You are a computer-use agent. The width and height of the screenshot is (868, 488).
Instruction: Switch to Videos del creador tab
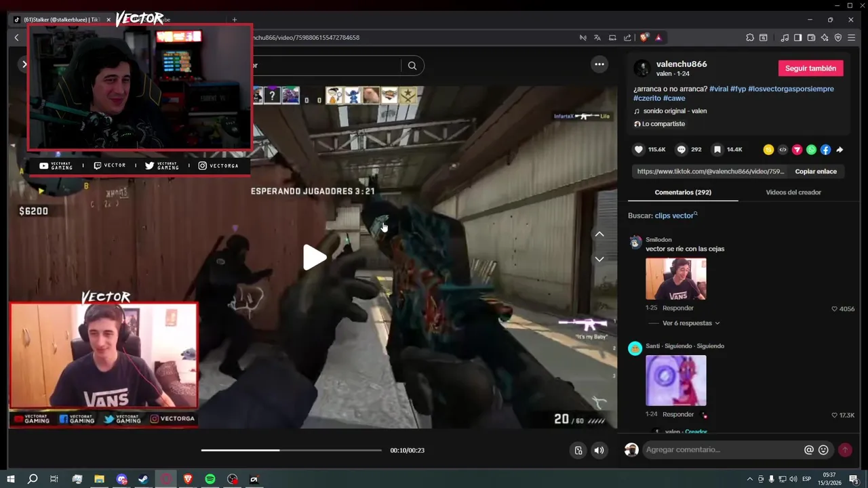click(793, 192)
